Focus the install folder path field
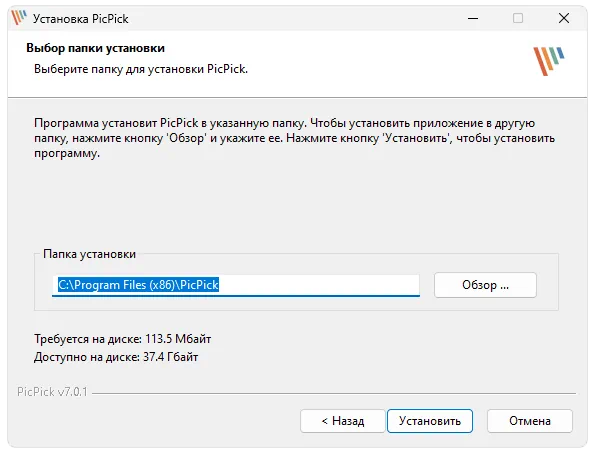 [x=236, y=285]
